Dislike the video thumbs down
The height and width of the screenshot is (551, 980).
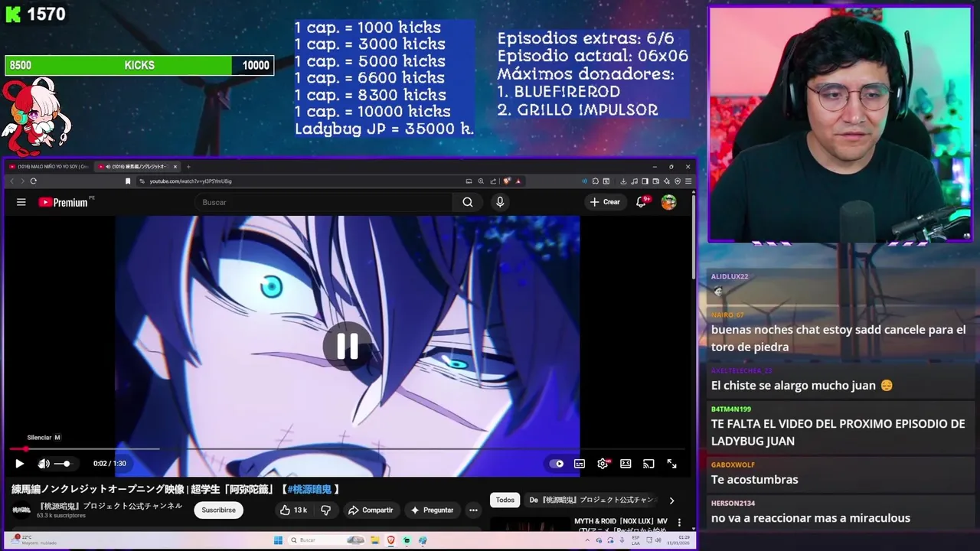coord(326,510)
